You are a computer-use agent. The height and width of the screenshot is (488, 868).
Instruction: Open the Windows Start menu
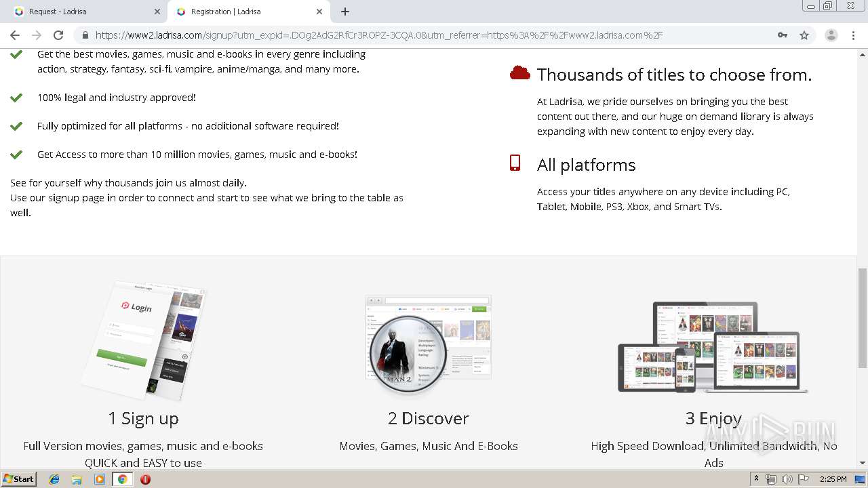(18, 479)
